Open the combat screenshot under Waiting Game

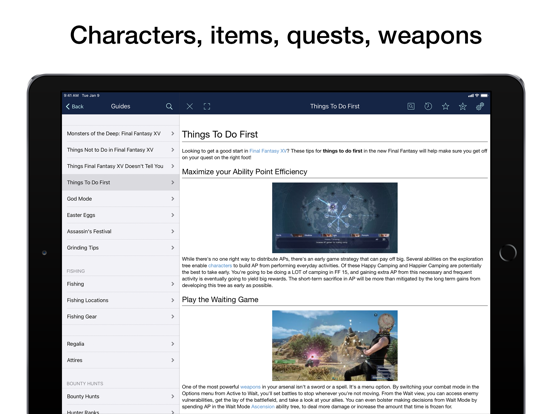click(x=335, y=345)
